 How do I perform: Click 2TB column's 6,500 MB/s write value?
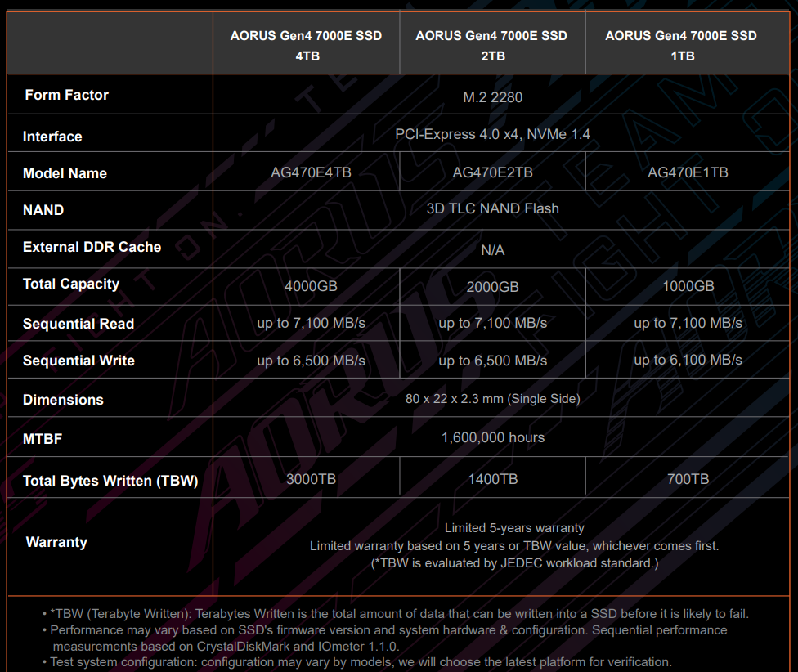point(493,361)
